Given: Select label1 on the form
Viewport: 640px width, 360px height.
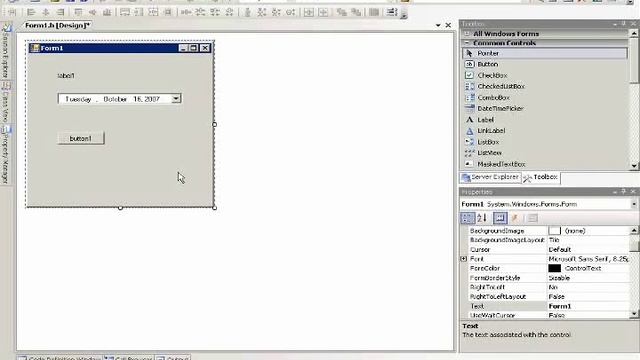Looking at the screenshot, I should 66,76.
